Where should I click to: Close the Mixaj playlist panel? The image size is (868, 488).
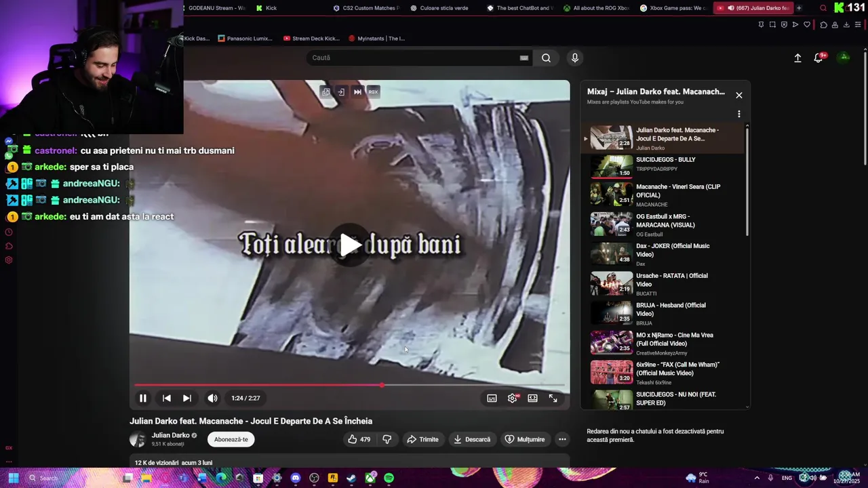[x=739, y=96]
